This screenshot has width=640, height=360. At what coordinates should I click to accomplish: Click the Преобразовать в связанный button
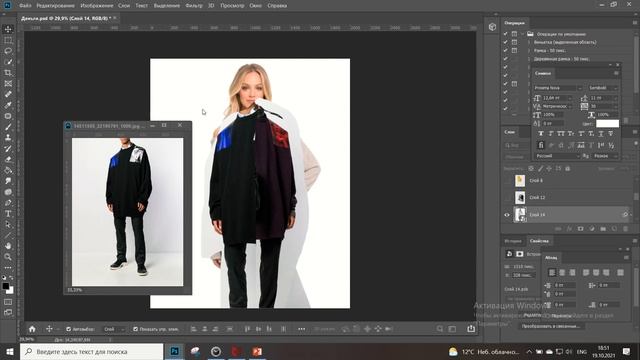click(551, 326)
